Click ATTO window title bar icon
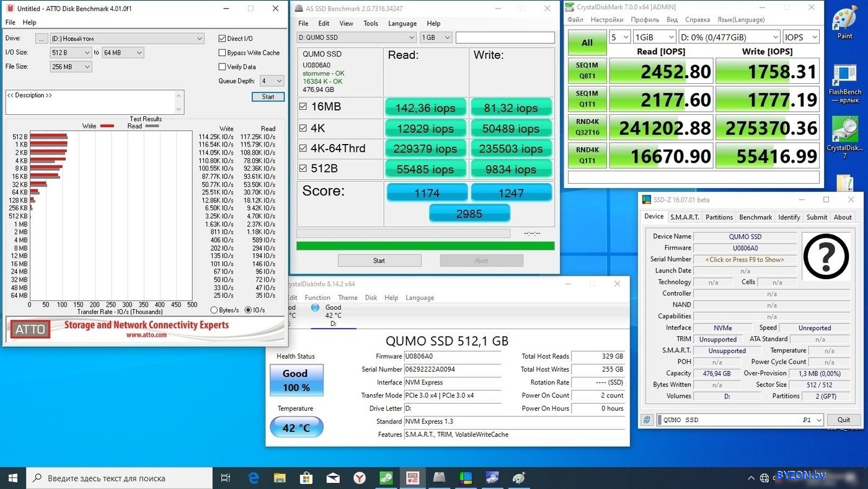Image resolution: width=868 pixels, height=489 pixels. point(10,9)
